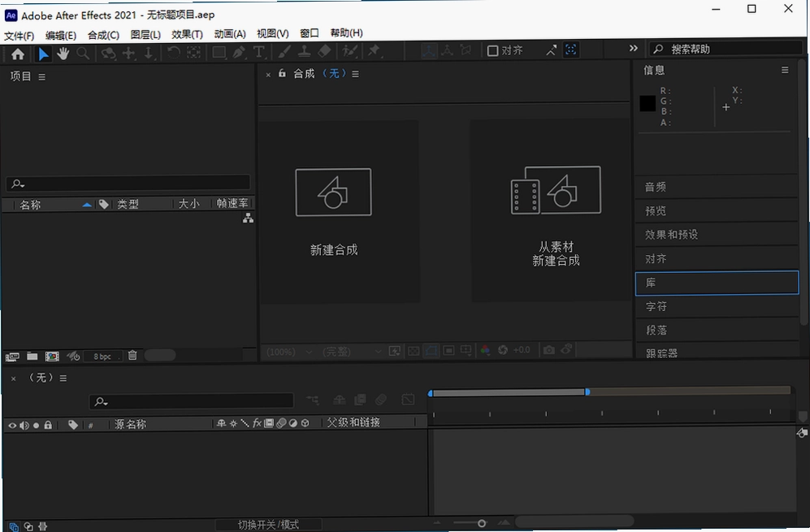Click the Interpret Footage icon in Project panel
The width and height of the screenshot is (810, 532).
[12, 357]
